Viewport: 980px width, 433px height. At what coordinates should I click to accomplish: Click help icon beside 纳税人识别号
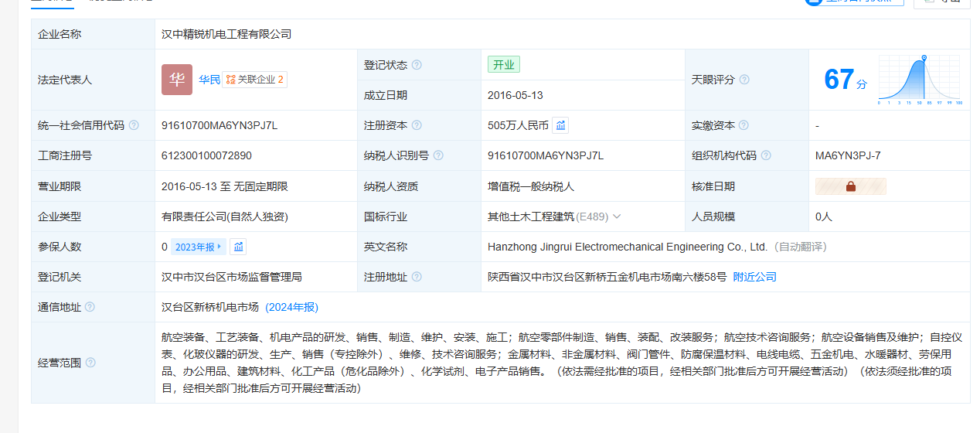point(438,155)
